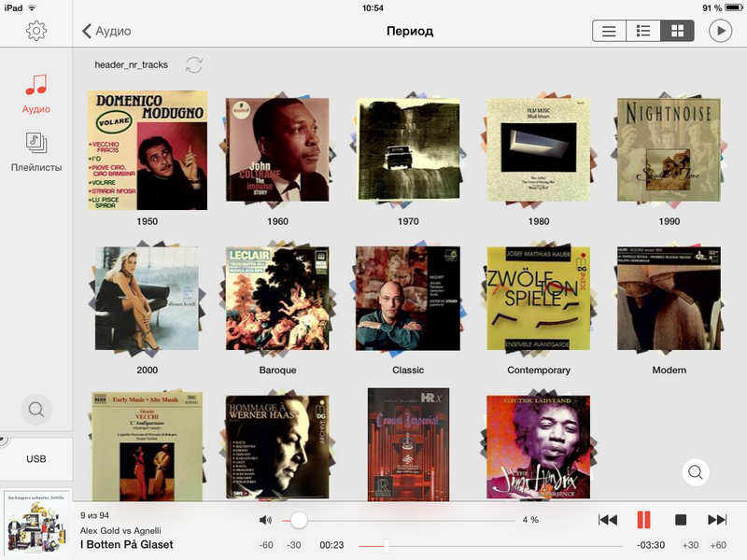
Task: Select the USB source
Action: 36,459
